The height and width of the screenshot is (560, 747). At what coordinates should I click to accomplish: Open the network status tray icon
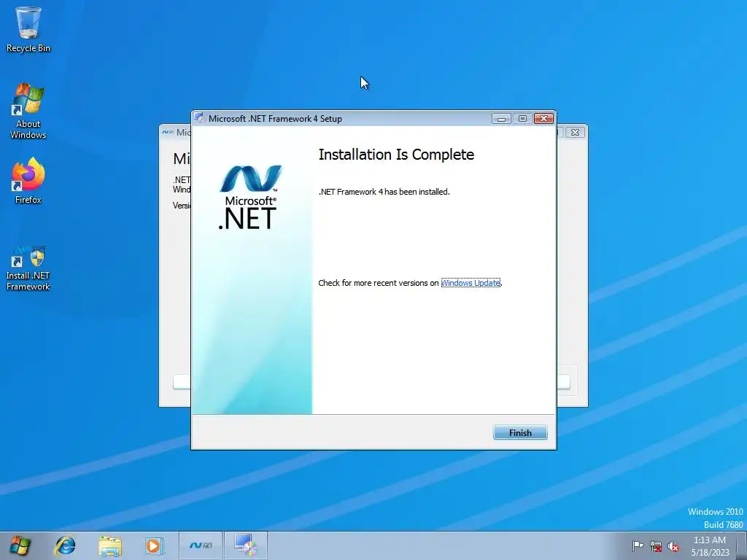tap(656, 546)
